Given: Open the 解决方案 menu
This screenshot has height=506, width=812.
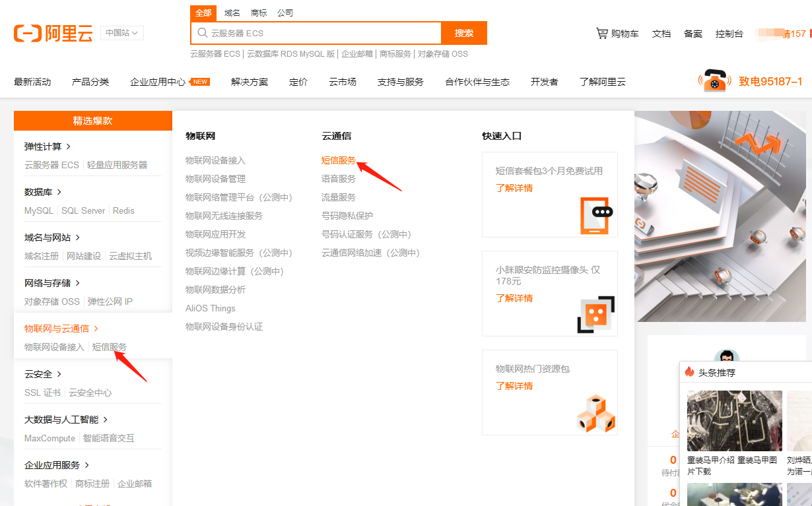Looking at the screenshot, I should (250, 82).
